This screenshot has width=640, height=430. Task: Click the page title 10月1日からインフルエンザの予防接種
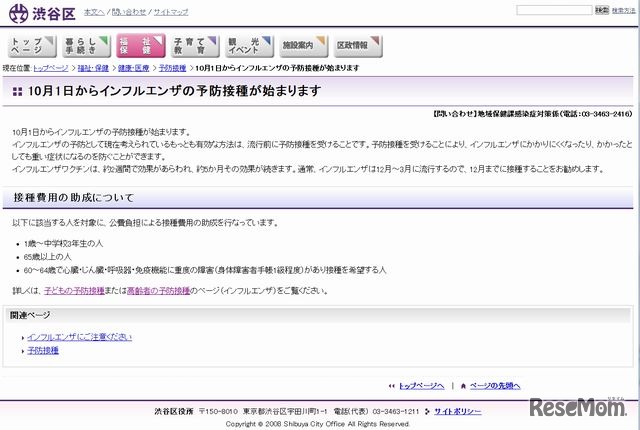pyautogui.click(x=174, y=91)
